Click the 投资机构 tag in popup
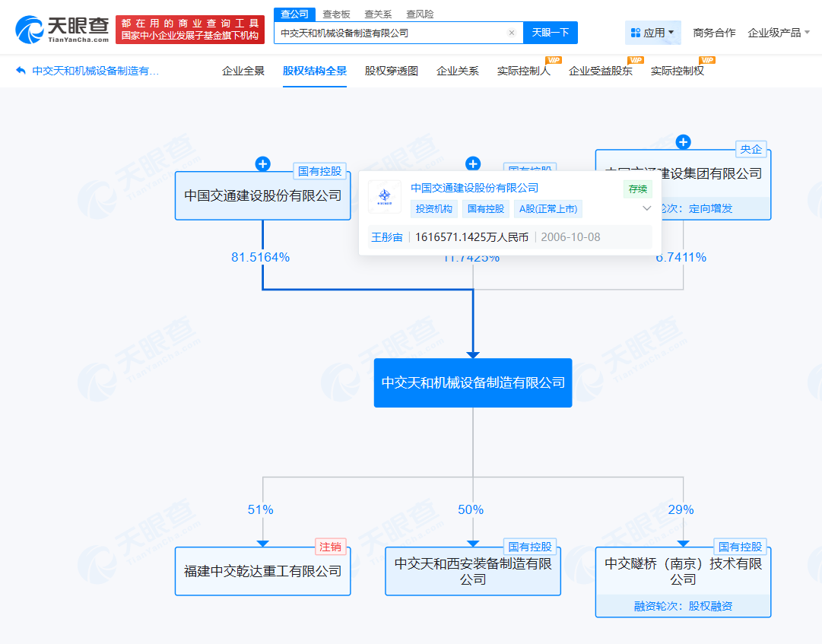The width and height of the screenshot is (822, 644). [x=434, y=209]
